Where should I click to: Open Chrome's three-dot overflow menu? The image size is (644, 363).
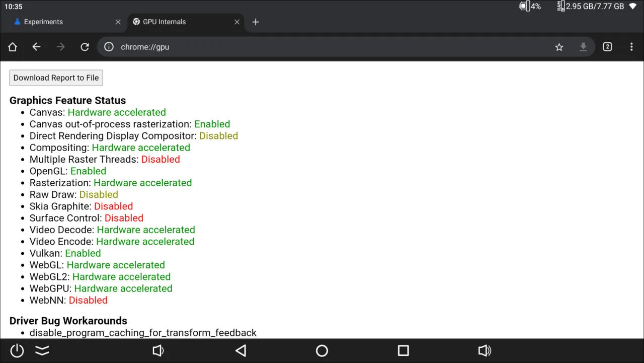(x=631, y=46)
